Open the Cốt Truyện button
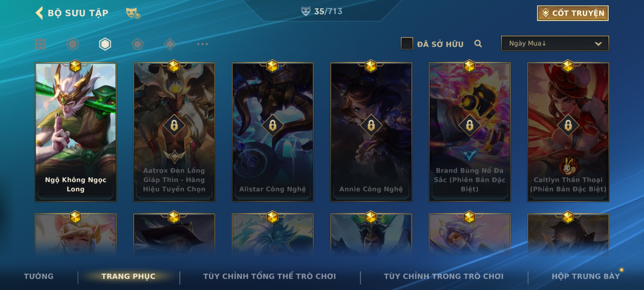Image resolution: width=644 pixels, height=290 pixels. (573, 13)
